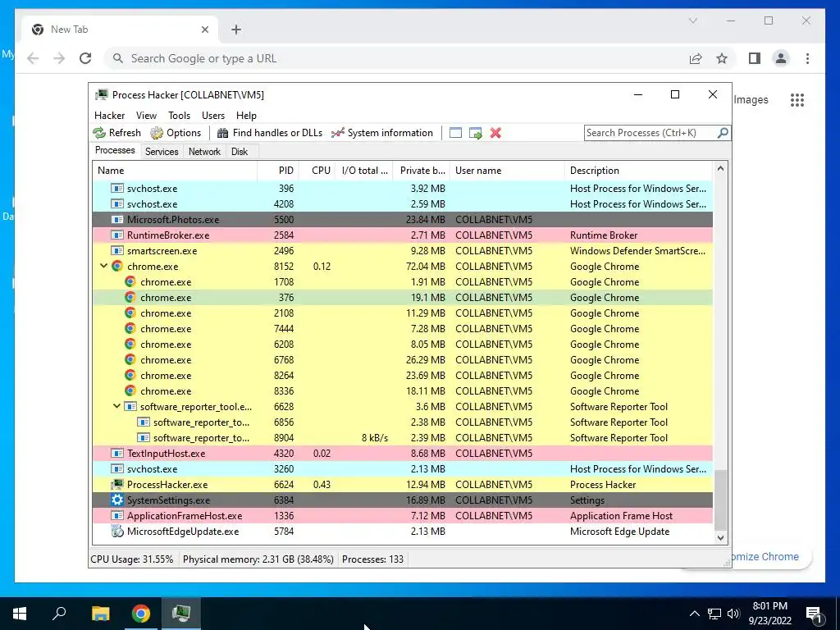Image resolution: width=840 pixels, height=630 pixels.
Task: Select chrome.exe with PID 376
Action: point(402,297)
